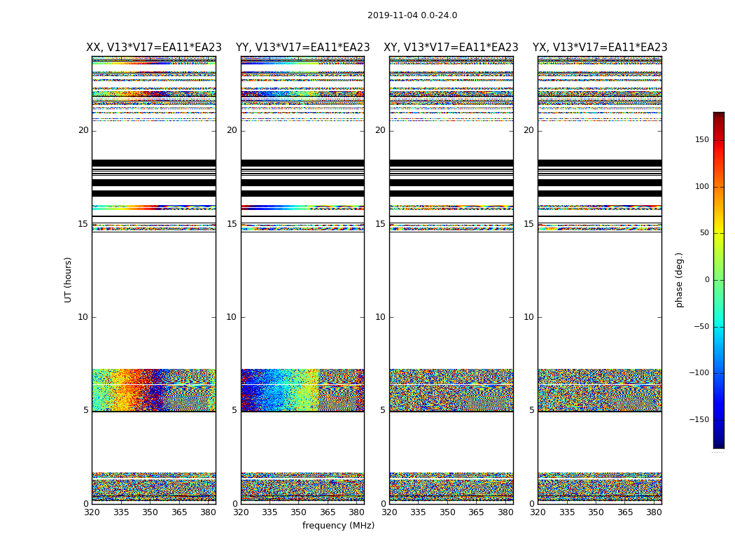Click the XX panel phase band near 6 hours
The width and height of the screenshot is (735, 560).
pyautogui.click(x=154, y=391)
